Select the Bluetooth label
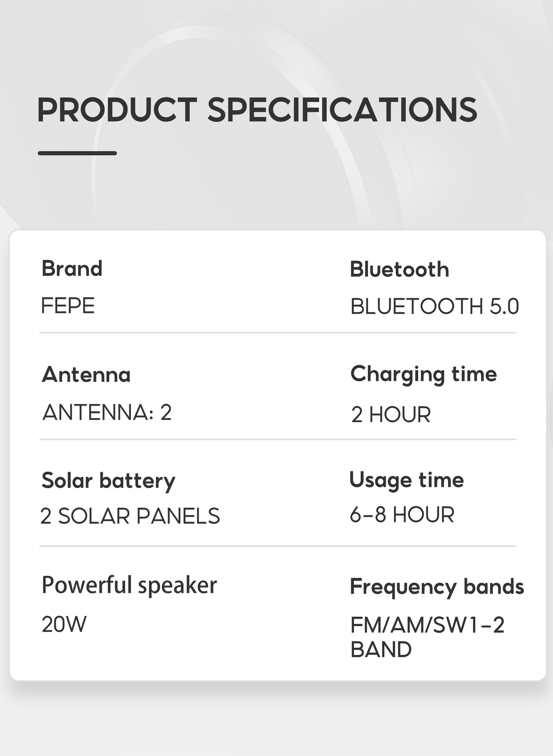The width and height of the screenshot is (553, 756). point(399,269)
